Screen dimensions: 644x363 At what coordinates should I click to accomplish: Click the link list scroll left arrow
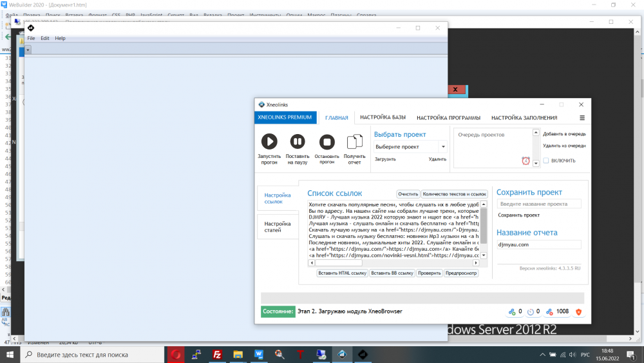tap(312, 262)
